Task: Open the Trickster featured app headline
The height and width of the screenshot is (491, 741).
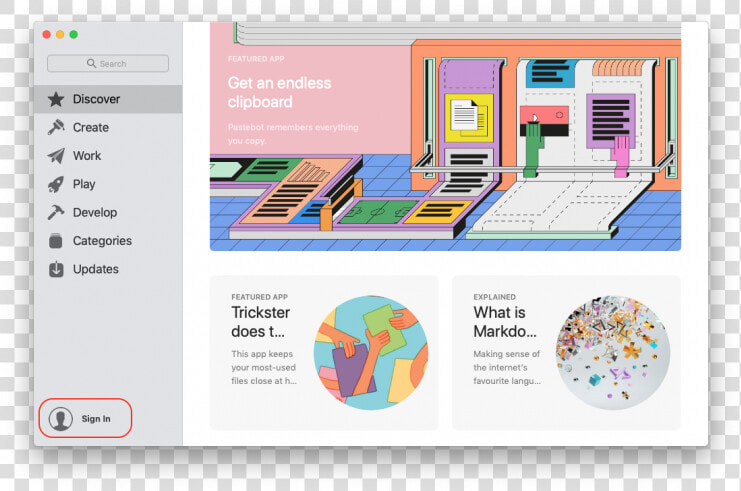Action: click(x=260, y=322)
